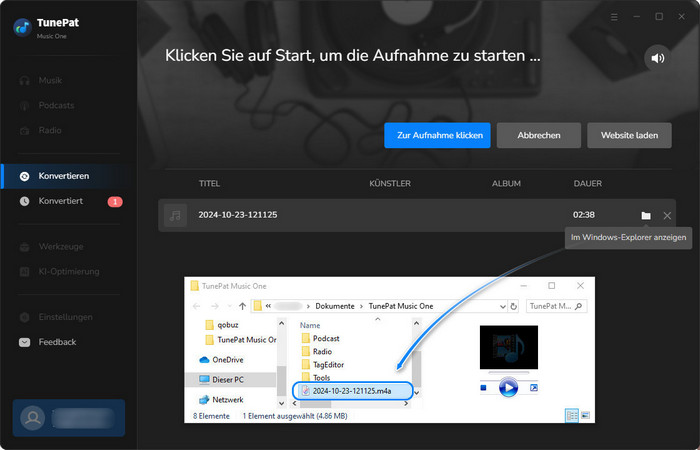Click the preview stop button
The height and width of the screenshot is (450, 700).
[x=483, y=388]
